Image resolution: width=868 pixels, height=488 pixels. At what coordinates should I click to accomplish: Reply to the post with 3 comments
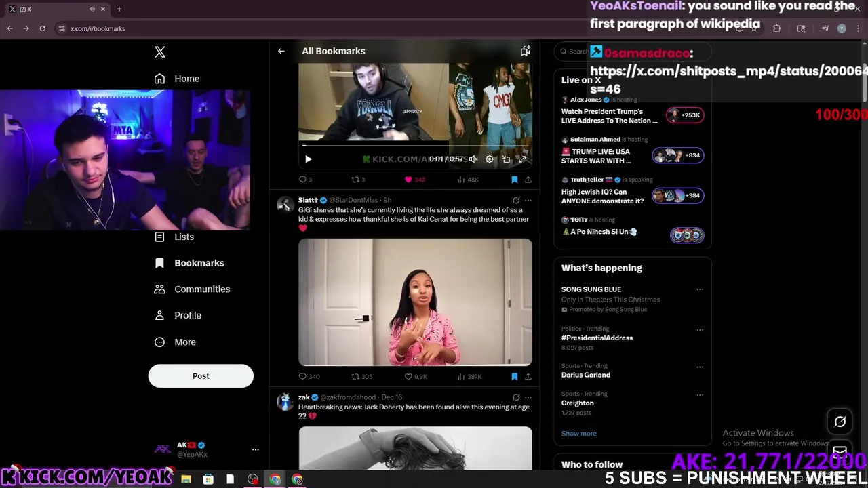tap(305, 180)
